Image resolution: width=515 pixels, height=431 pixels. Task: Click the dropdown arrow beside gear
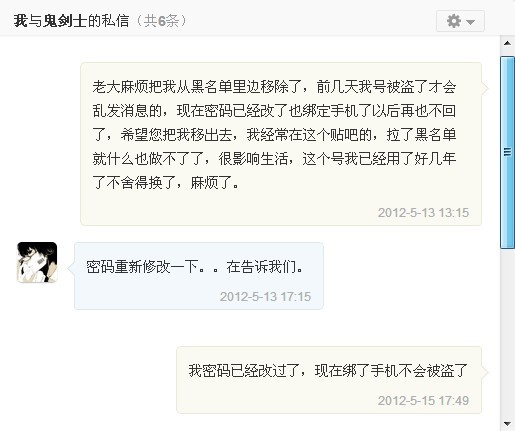[x=470, y=22]
